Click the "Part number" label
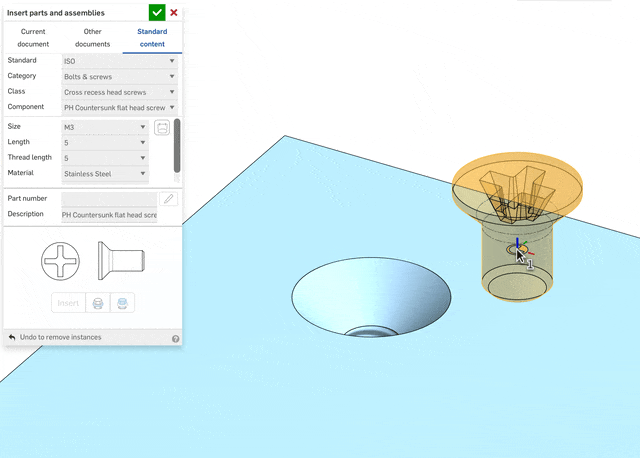This screenshot has width=640, height=458. click(27, 198)
